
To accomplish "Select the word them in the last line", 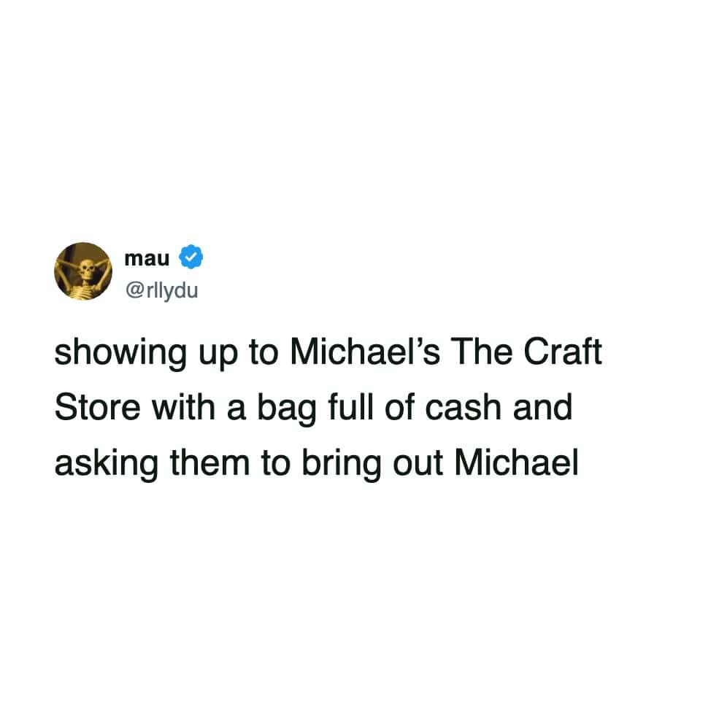I will tap(210, 463).
